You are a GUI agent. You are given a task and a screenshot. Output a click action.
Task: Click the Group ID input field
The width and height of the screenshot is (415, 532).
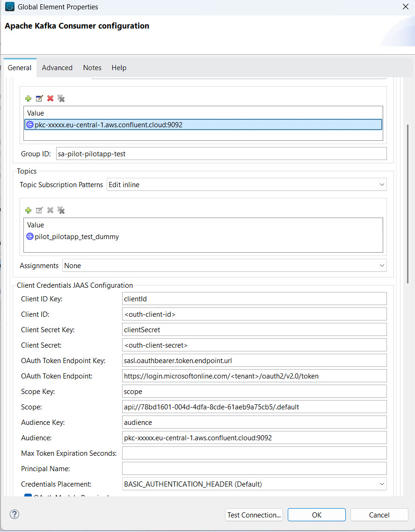pos(221,153)
